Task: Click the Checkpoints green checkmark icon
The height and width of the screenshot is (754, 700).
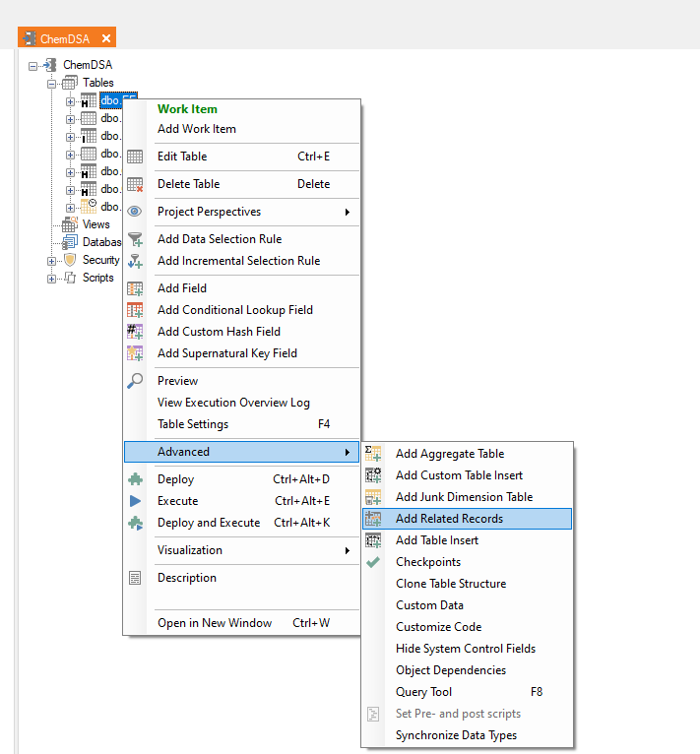Action: click(373, 562)
